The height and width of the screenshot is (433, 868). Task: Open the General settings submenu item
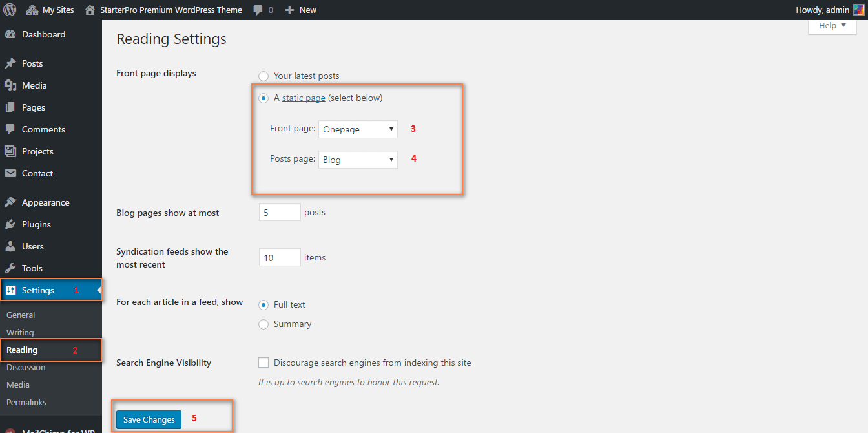click(x=21, y=315)
